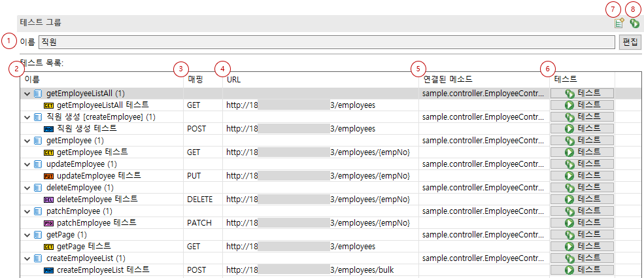This screenshot has height=278, width=644.
Task: Click the PUT icon beside updateEmployee 테스트
Action: pos(48,176)
